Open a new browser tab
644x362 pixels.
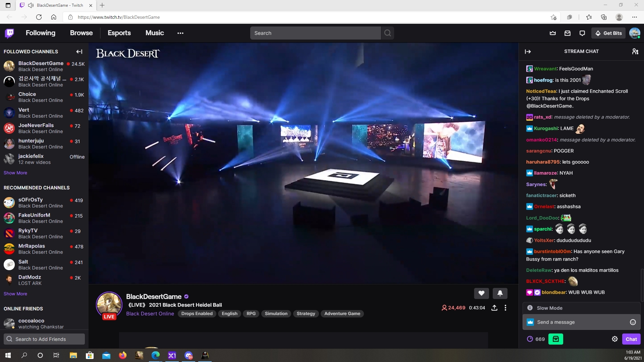[102, 5]
